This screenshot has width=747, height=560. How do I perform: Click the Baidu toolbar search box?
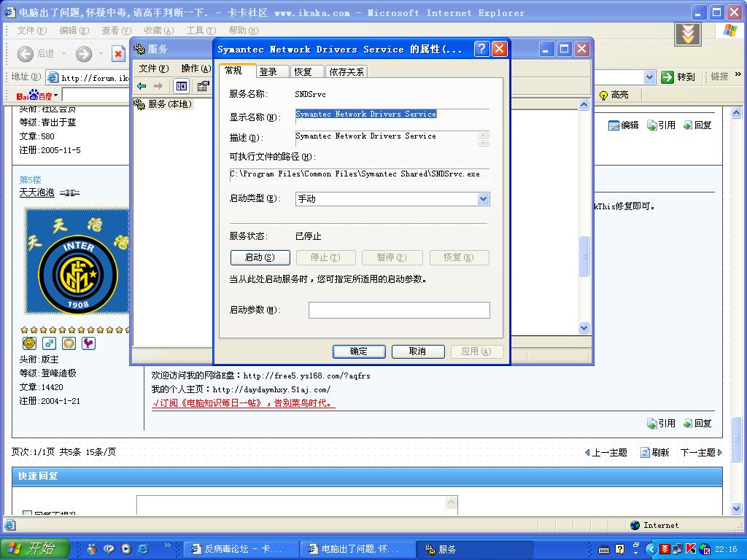(96, 96)
